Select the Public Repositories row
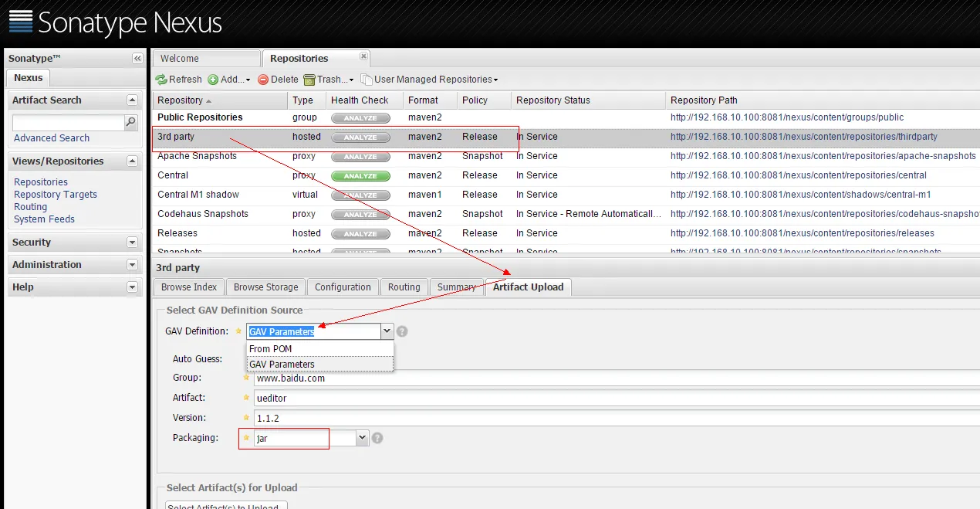 coord(566,117)
